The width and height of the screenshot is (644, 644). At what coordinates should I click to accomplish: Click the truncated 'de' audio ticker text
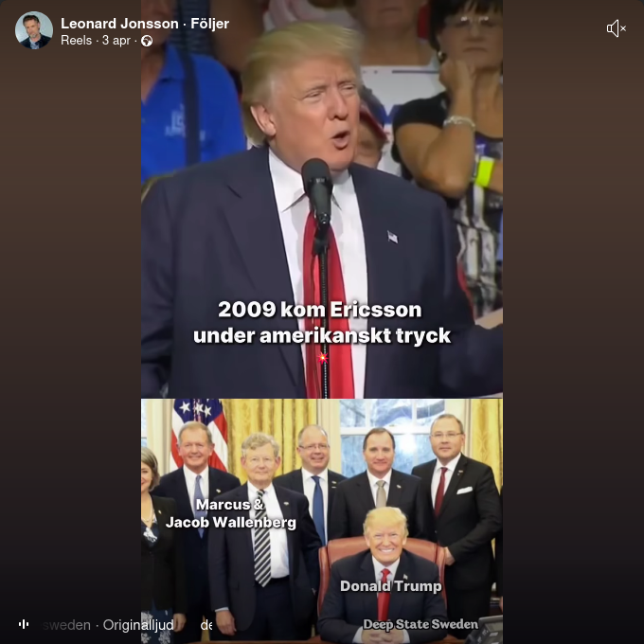pos(206,625)
